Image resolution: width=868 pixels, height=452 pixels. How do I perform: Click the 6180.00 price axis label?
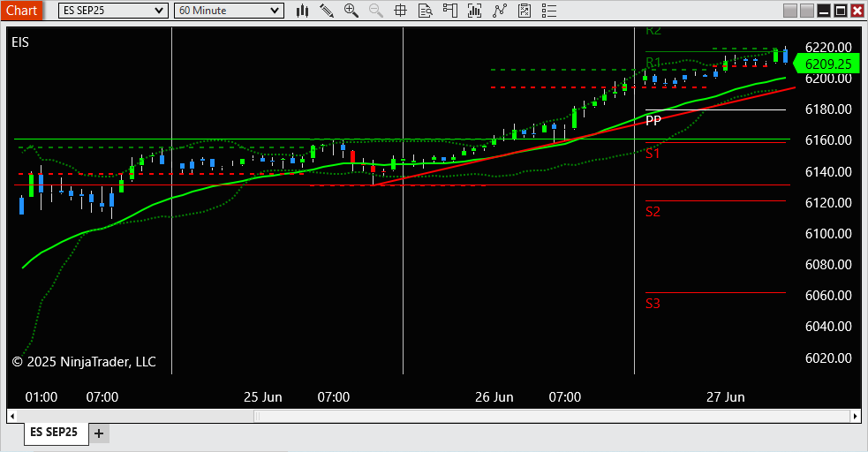point(828,109)
